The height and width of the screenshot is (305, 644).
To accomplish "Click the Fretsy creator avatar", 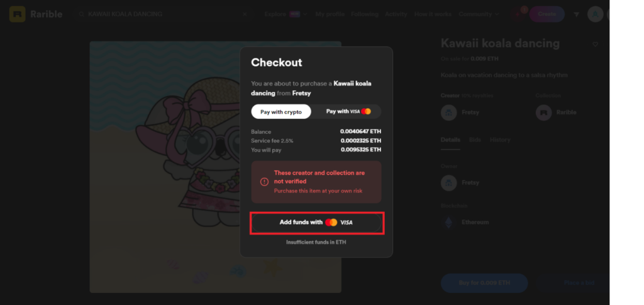I will [448, 113].
